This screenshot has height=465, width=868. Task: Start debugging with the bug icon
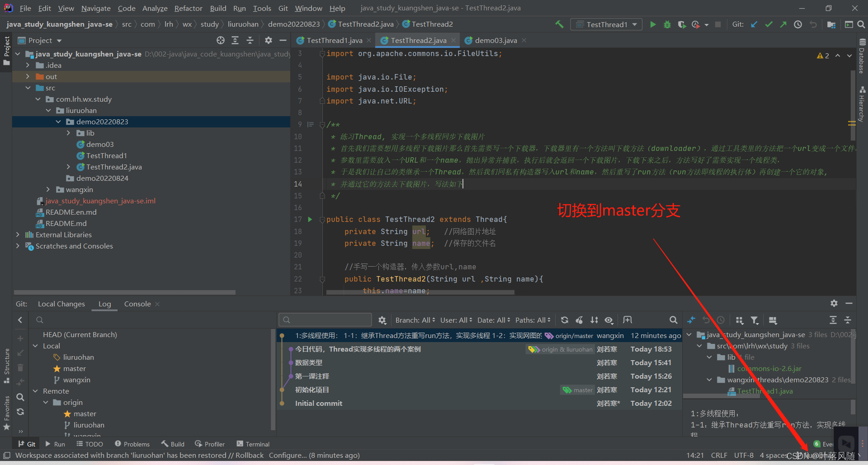(667, 24)
